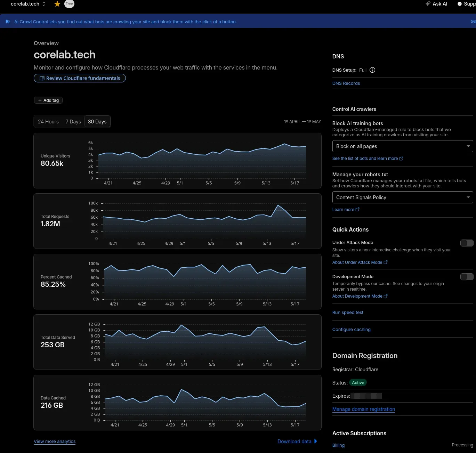Click the Free plan badge
The width and height of the screenshot is (476, 453).
pos(69,4)
